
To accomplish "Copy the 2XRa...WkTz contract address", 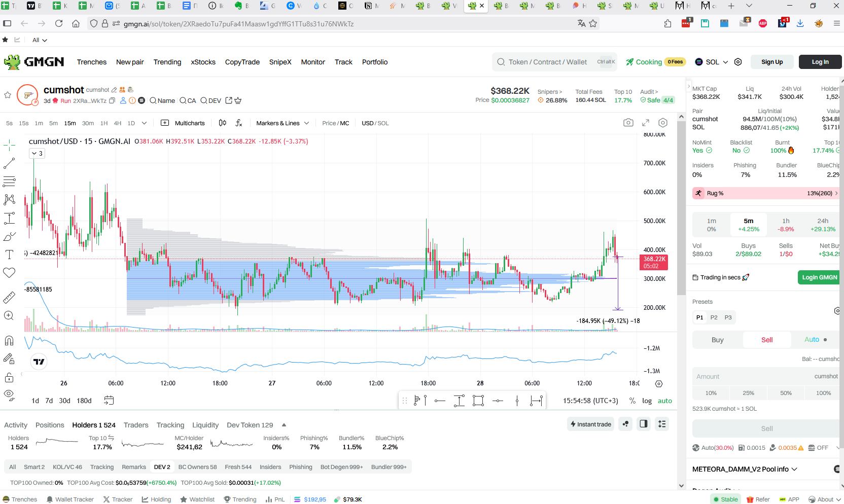I will 113,100.
